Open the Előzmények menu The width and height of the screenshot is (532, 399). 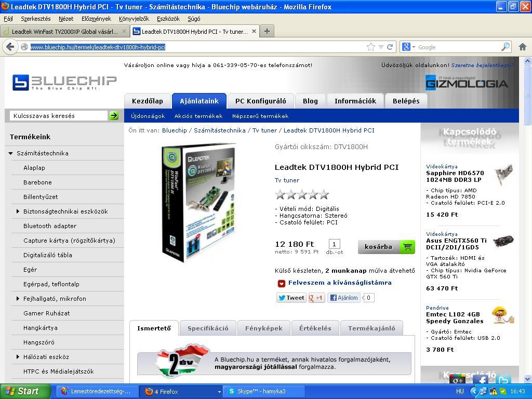96,19
